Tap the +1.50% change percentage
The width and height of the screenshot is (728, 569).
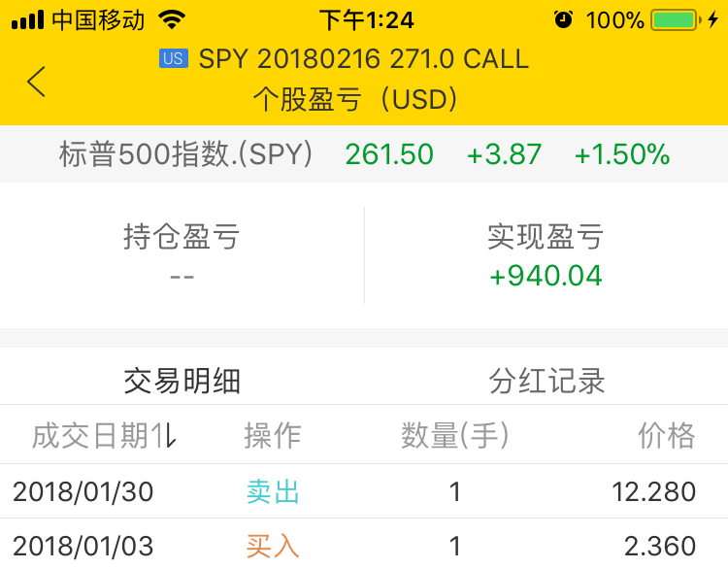point(622,153)
